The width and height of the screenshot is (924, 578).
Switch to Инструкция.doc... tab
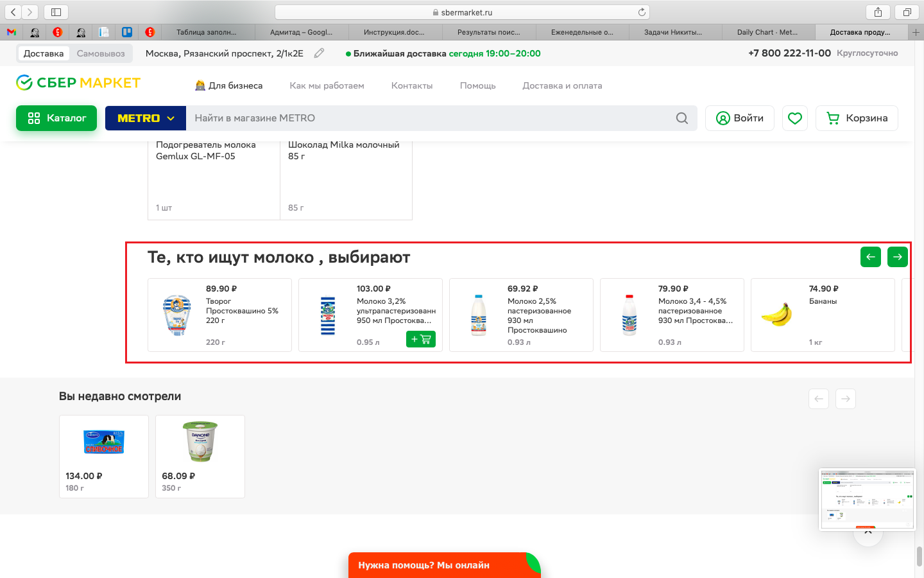click(x=394, y=32)
